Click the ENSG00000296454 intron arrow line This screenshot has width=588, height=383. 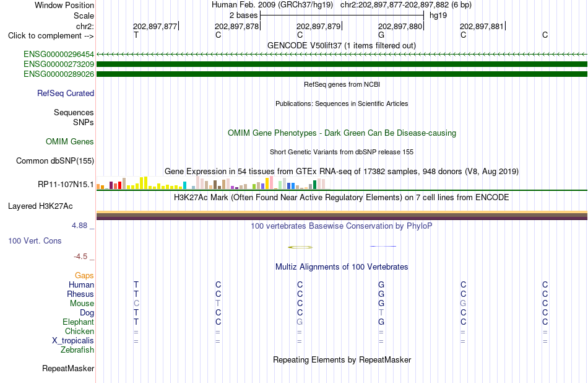point(342,55)
